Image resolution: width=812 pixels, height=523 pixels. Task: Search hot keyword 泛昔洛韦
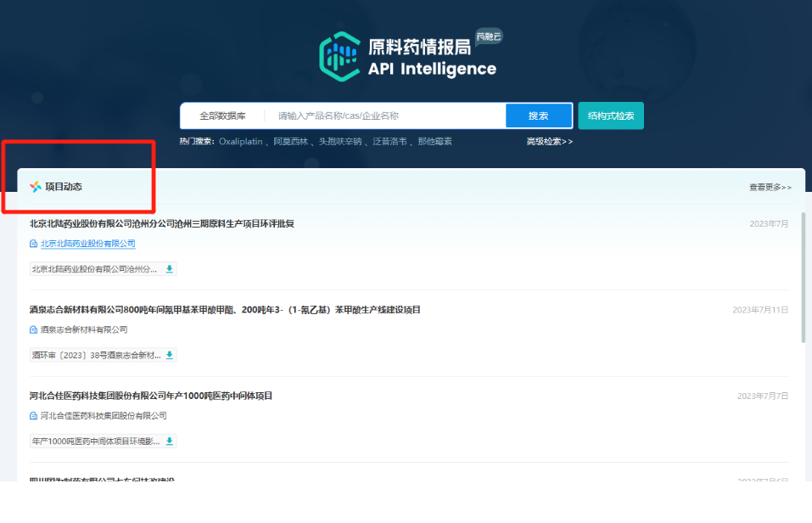390,142
